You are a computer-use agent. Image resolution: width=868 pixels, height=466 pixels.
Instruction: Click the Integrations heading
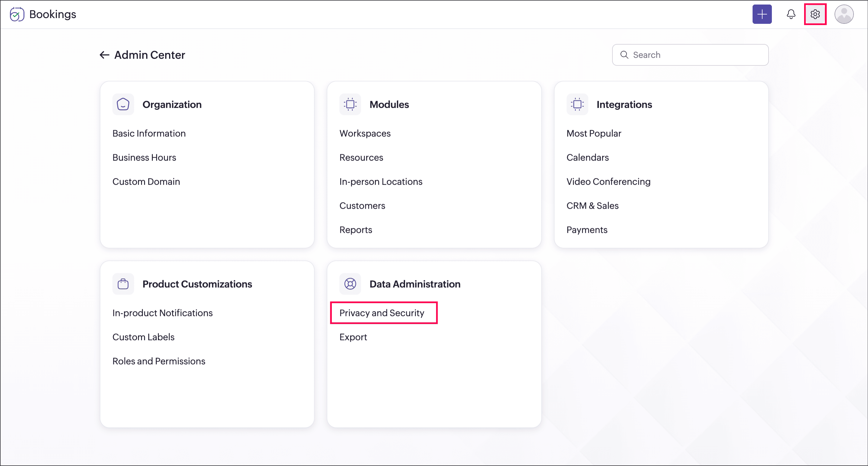pyautogui.click(x=624, y=105)
